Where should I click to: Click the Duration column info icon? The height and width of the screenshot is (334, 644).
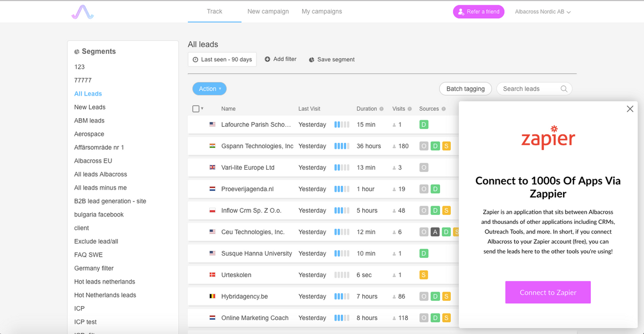(382, 109)
